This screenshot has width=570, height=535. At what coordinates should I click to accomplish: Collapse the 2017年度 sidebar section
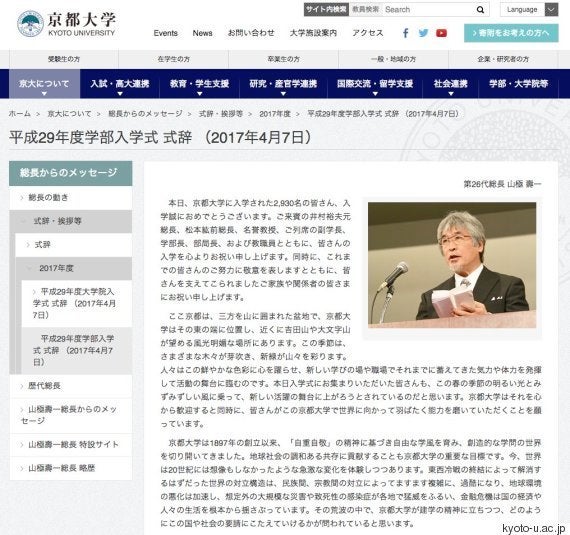coord(73,268)
